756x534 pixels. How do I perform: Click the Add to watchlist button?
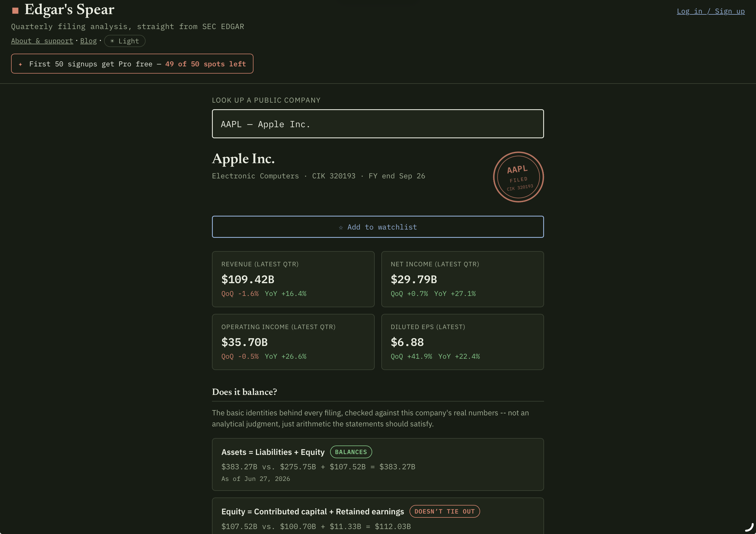(x=378, y=227)
